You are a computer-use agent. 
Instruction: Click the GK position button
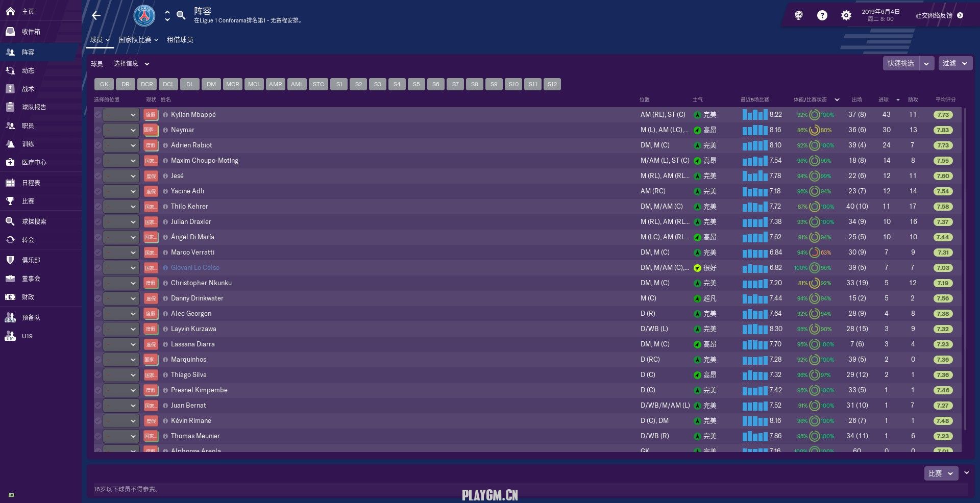104,84
